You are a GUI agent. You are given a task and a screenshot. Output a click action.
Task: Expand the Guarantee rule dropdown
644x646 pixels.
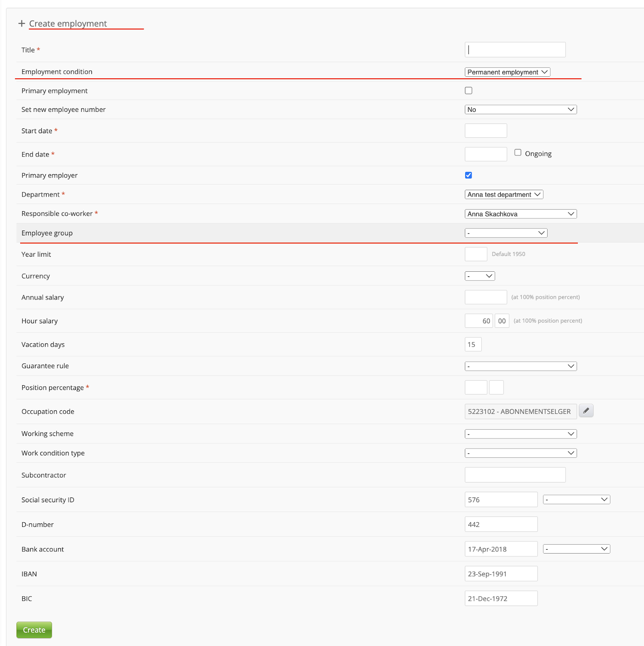pos(521,366)
